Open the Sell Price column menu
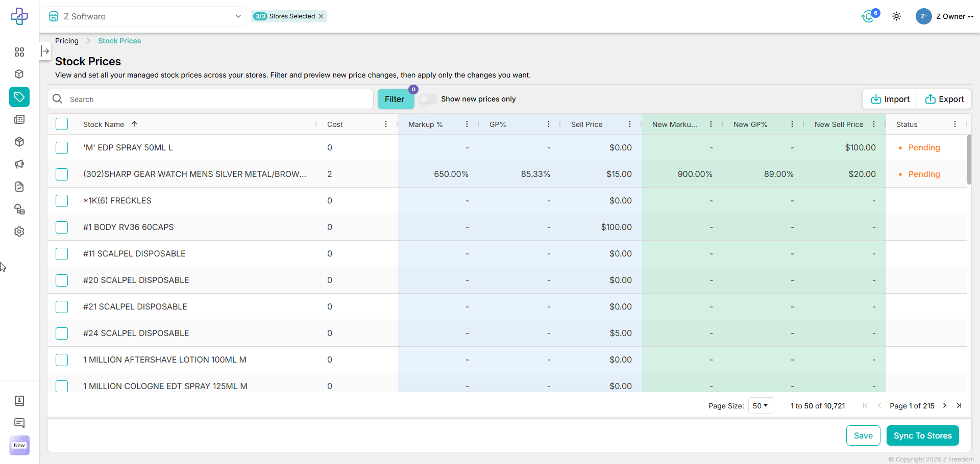Image resolution: width=980 pixels, height=464 pixels. [x=629, y=124]
